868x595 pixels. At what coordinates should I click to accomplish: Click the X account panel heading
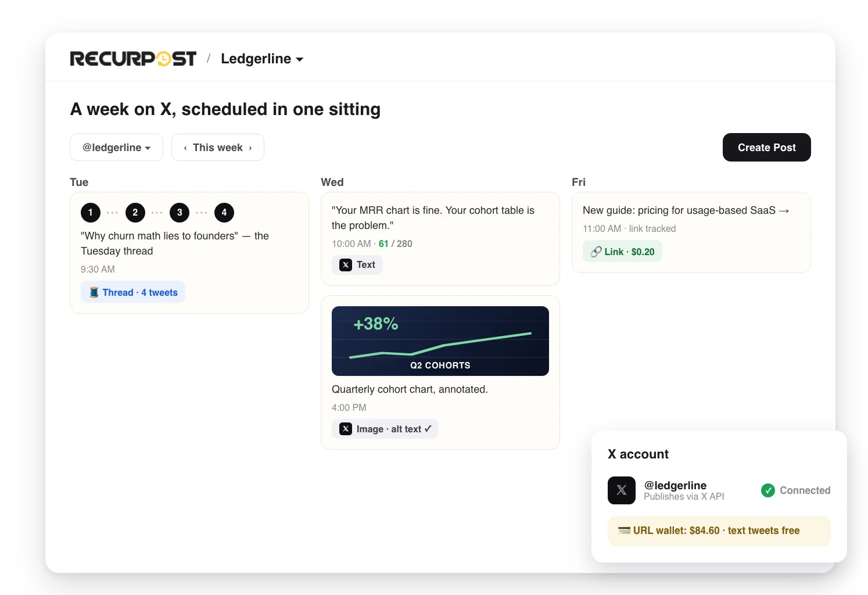pyautogui.click(x=638, y=454)
